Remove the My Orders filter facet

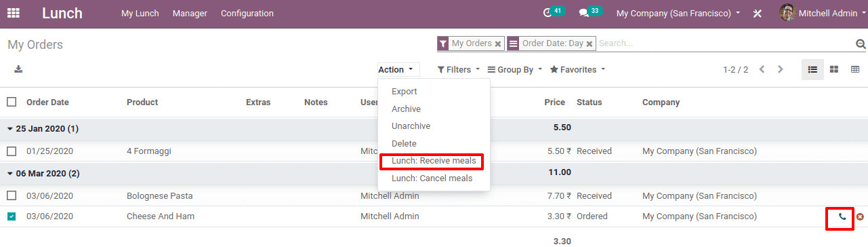pos(498,43)
